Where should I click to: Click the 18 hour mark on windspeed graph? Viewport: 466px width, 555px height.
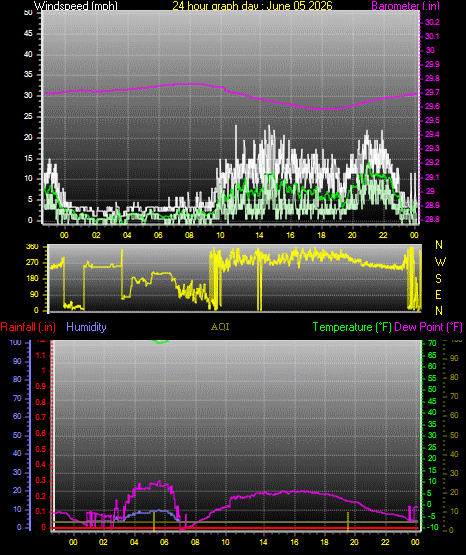(321, 235)
